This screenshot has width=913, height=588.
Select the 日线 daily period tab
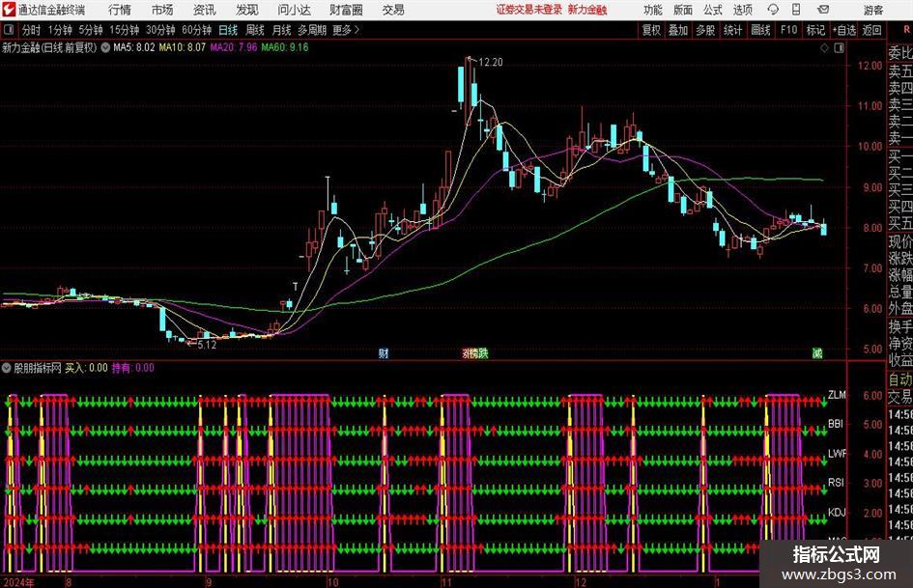coord(228,30)
